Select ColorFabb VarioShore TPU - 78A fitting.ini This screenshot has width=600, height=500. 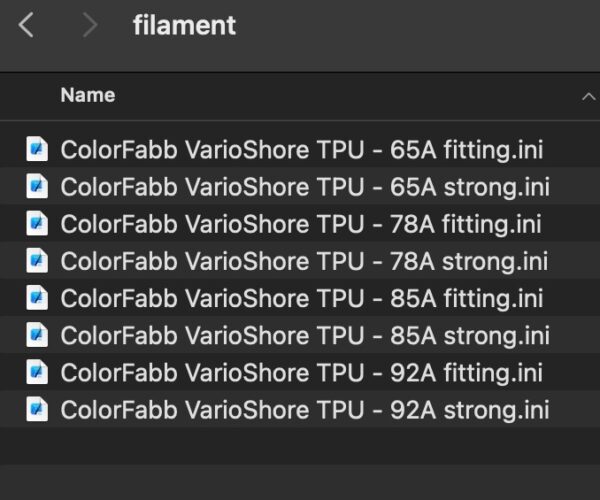(300, 223)
